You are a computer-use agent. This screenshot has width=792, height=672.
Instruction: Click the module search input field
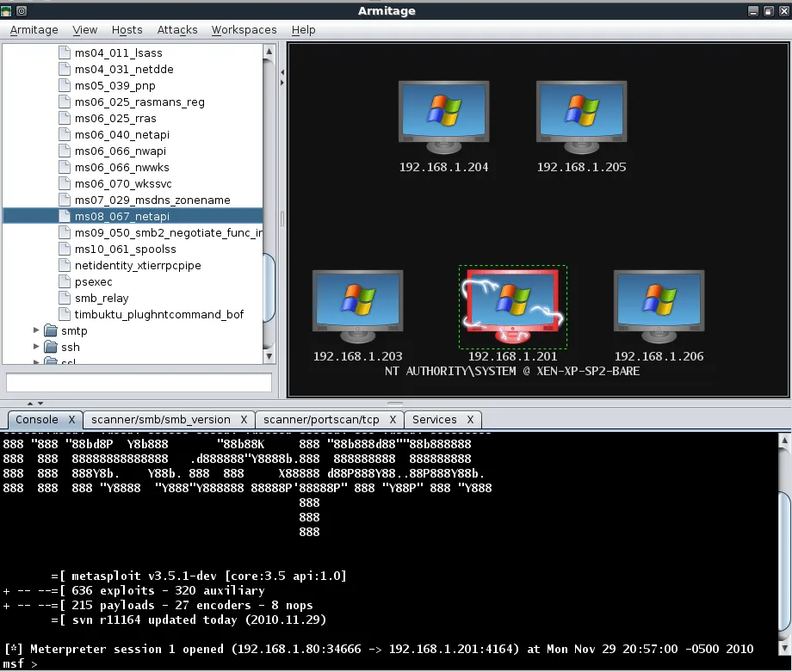click(x=139, y=382)
